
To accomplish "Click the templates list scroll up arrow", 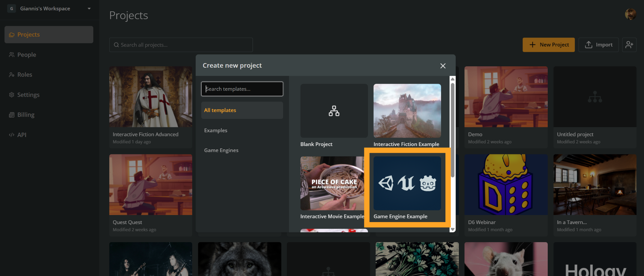I will tap(453, 79).
